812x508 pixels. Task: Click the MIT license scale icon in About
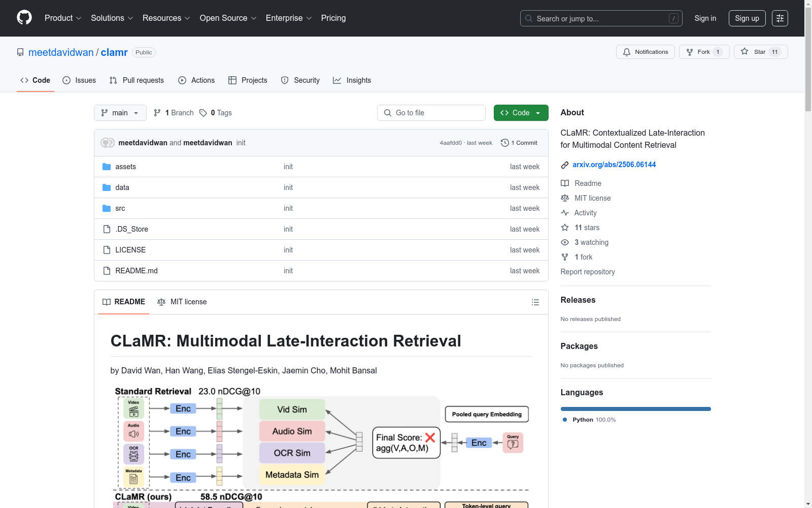click(x=565, y=198)
